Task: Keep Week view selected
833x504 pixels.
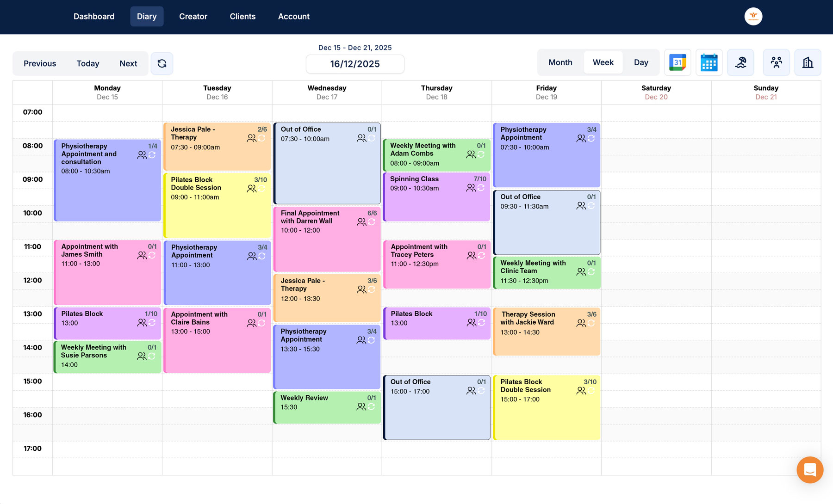Action: click(603, 62)
